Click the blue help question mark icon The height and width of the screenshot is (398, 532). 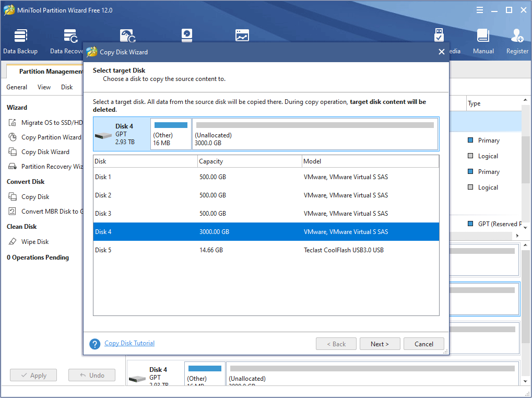coord(95,344)
